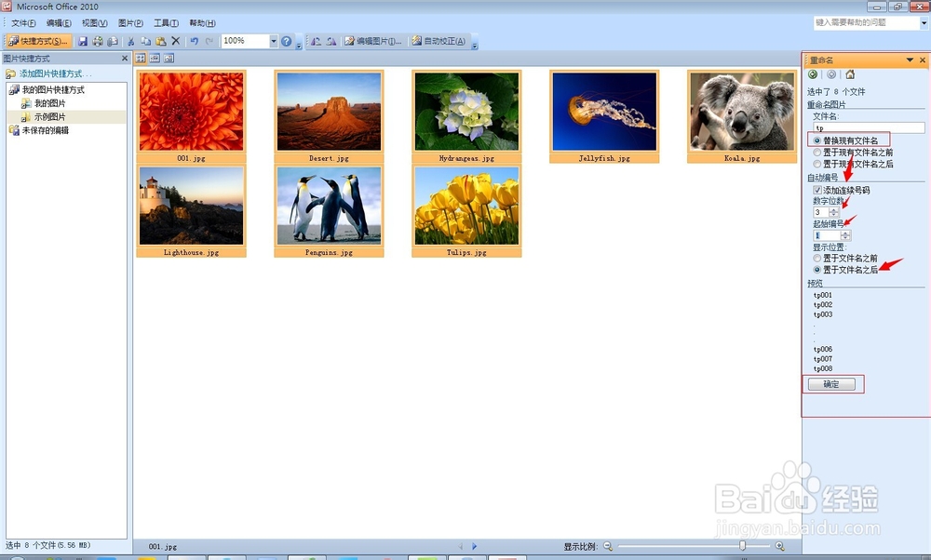The width and height of the screenshot is (931, 560).
Task: Open the 编辑(E) menu
Action: click(x=59, y=23)
